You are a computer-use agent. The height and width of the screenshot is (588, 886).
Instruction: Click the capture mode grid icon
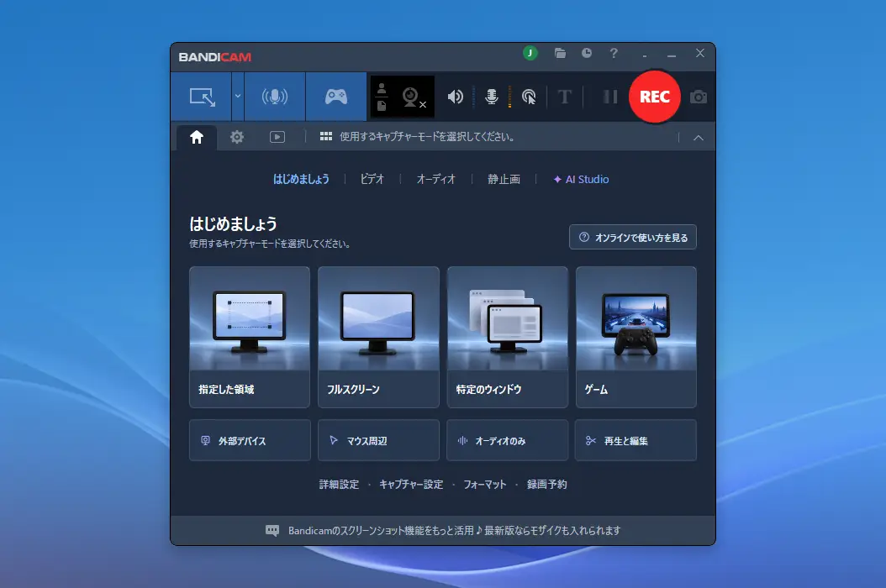[x=326, y=137]
